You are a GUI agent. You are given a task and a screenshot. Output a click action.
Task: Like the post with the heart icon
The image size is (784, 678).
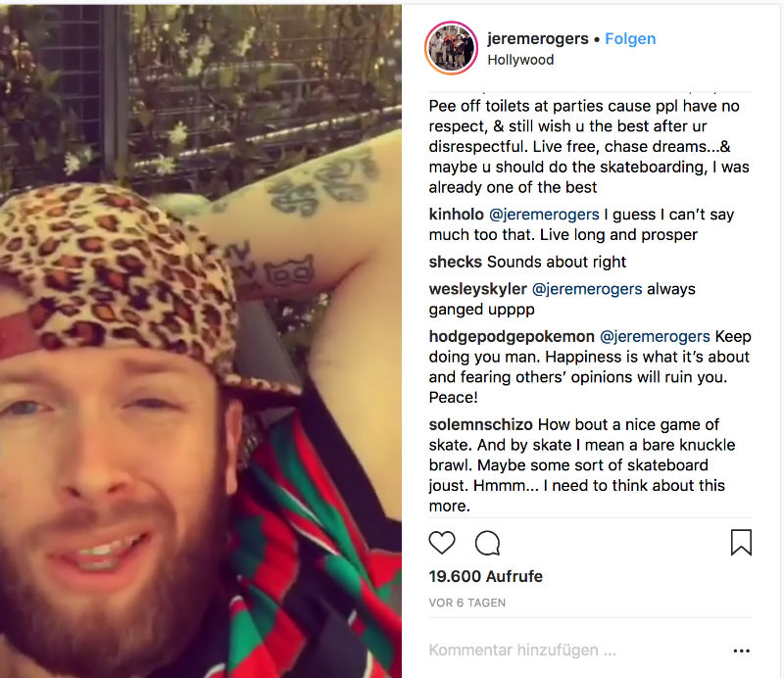(x=442, y=543)
